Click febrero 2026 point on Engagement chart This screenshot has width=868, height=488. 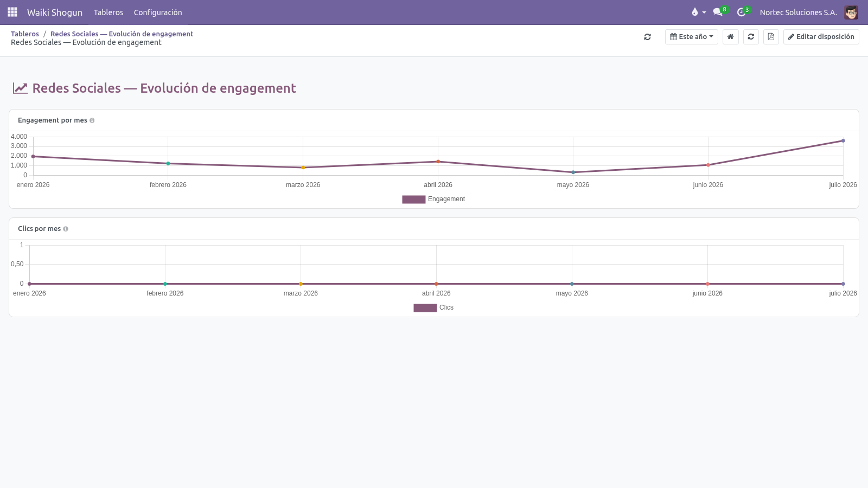coord(168,163)
